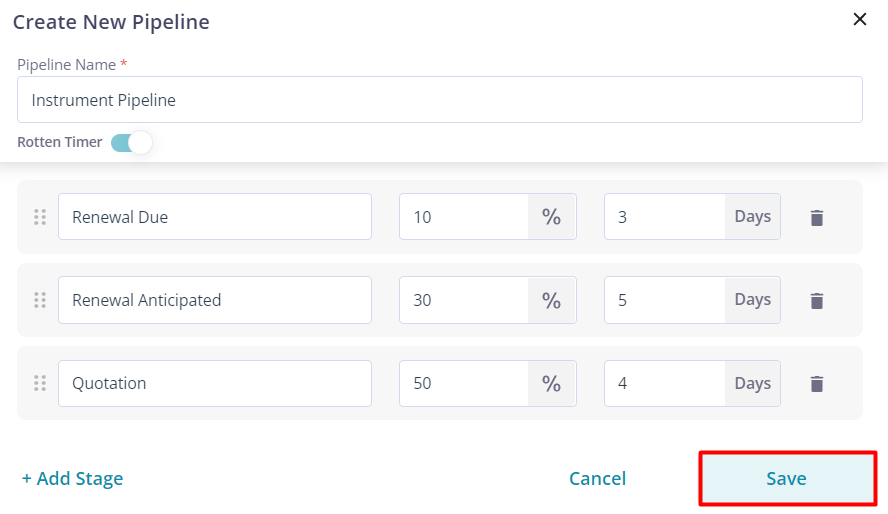Image resolution: width=888 pixels, height=514 pixels.
Task: Edit the Renewal Due stage name
Action: coord(215,217)
